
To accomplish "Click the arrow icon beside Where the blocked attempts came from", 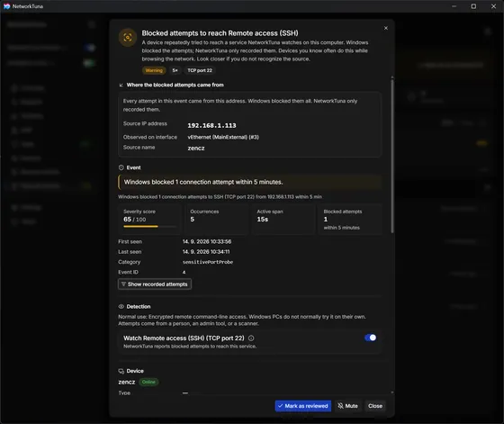I will click(x=121, y=86).
